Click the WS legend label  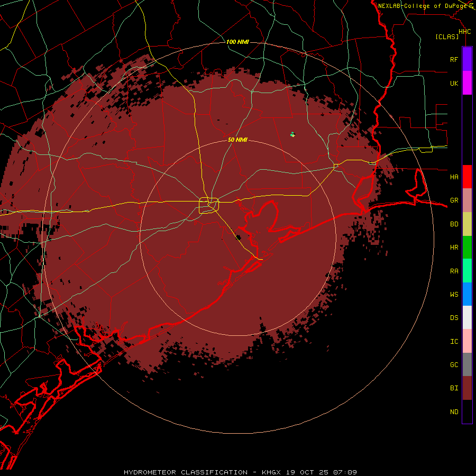(x=454, y=294)
